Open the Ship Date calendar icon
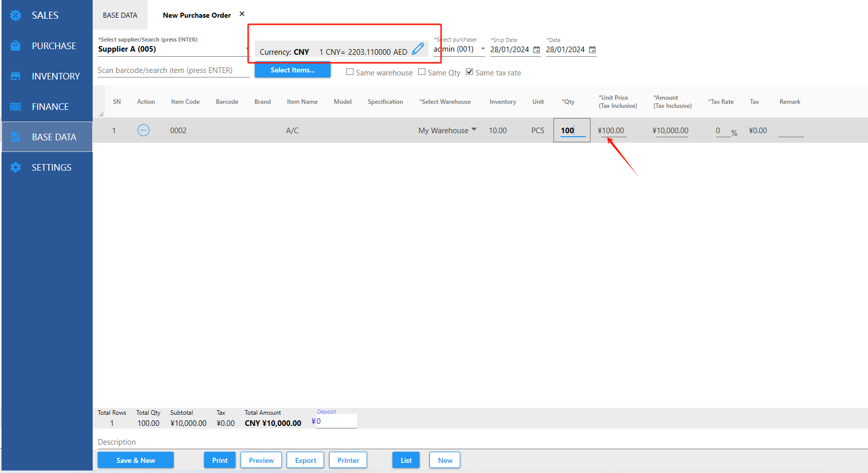Screen dimensions: 868x473 click(537, 50)
